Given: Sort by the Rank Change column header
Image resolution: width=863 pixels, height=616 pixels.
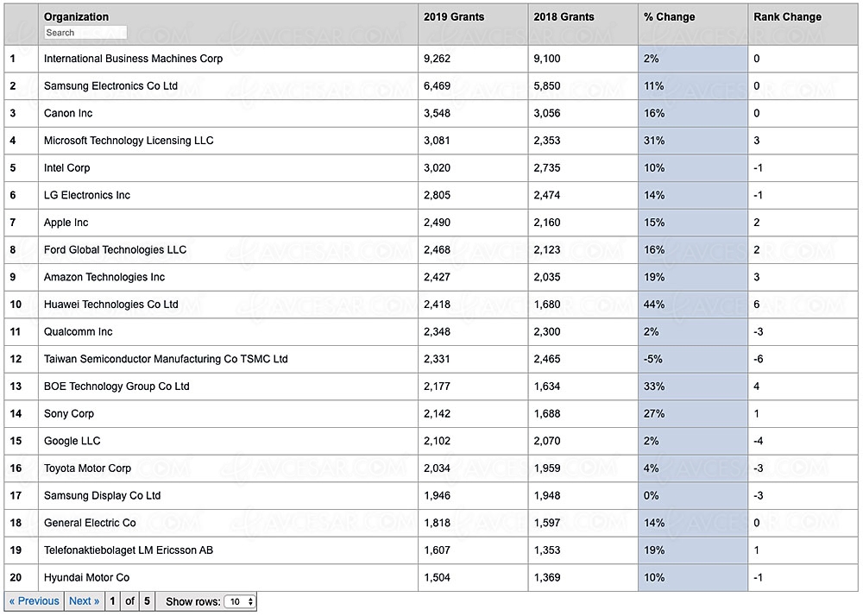Looking at the screenshot, I should 787,17.
